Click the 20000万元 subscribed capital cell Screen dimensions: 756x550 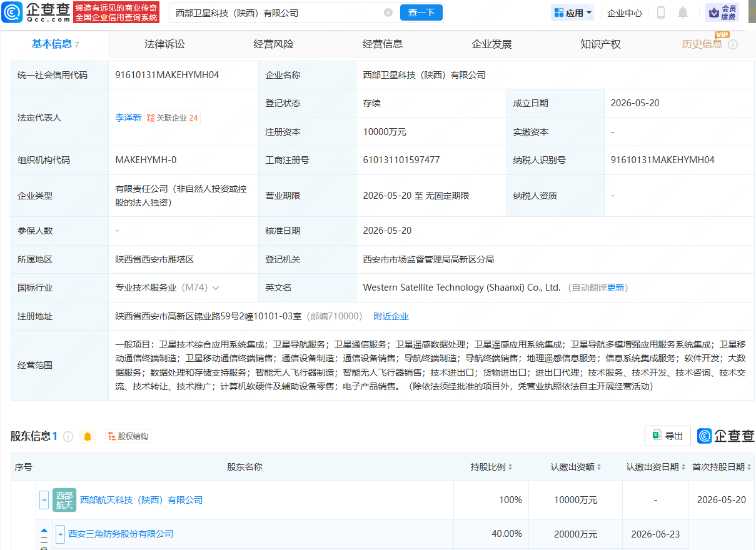[x=575, y=534]
